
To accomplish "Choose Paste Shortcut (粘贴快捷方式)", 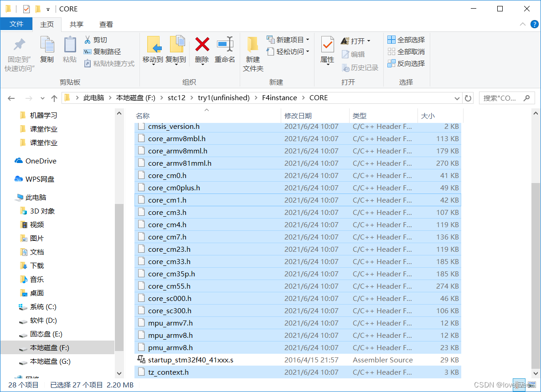I will pos(109,63).
